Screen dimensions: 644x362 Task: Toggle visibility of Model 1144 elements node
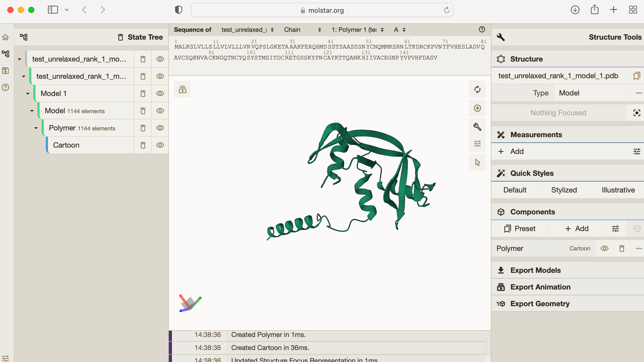[160, 111]
